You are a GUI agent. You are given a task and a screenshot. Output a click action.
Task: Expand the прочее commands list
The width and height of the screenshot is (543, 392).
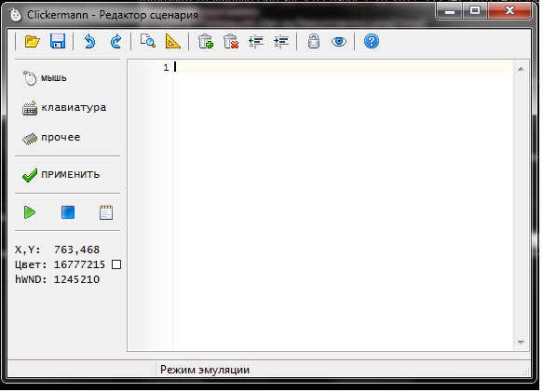pos(51,138)
